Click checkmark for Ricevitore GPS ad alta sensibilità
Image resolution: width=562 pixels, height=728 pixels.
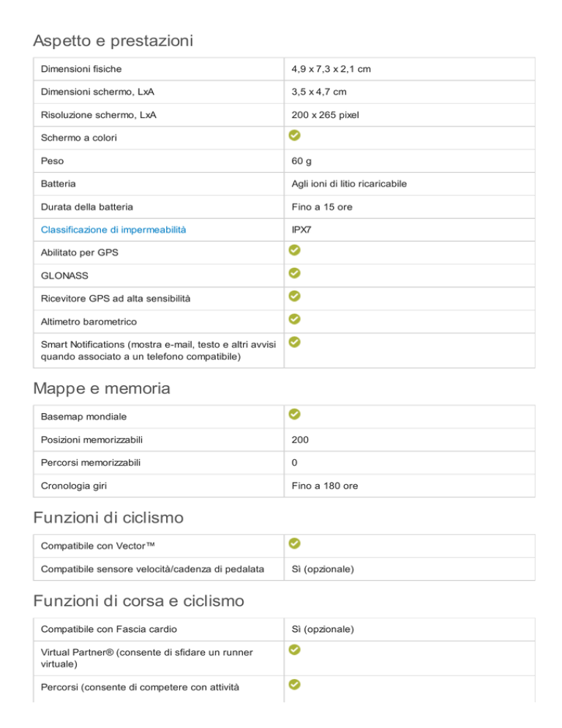pyautogui.click(x=295, y=296)
